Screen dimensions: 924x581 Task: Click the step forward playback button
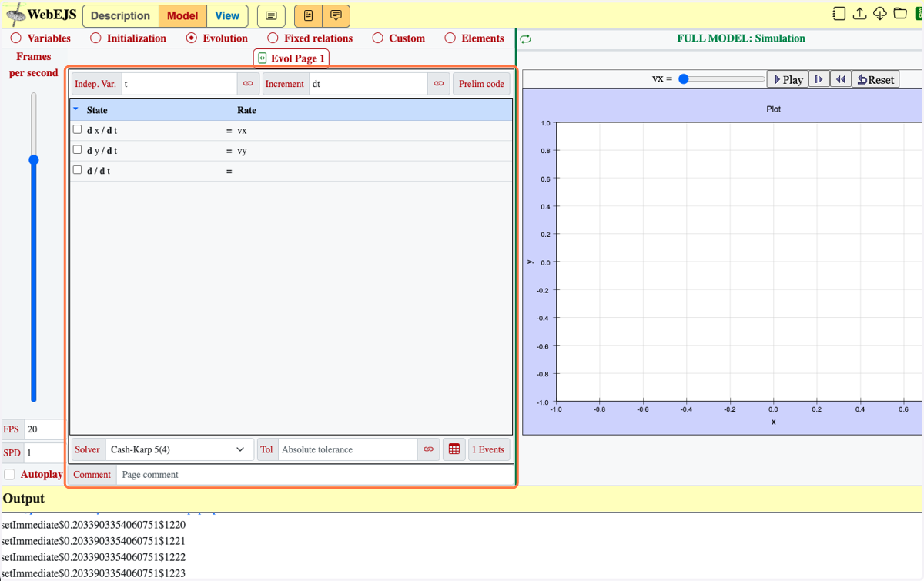point(819,79)
